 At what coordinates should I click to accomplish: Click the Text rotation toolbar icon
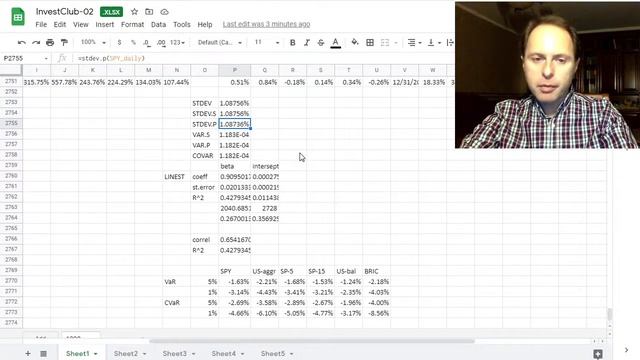point(450,42)
